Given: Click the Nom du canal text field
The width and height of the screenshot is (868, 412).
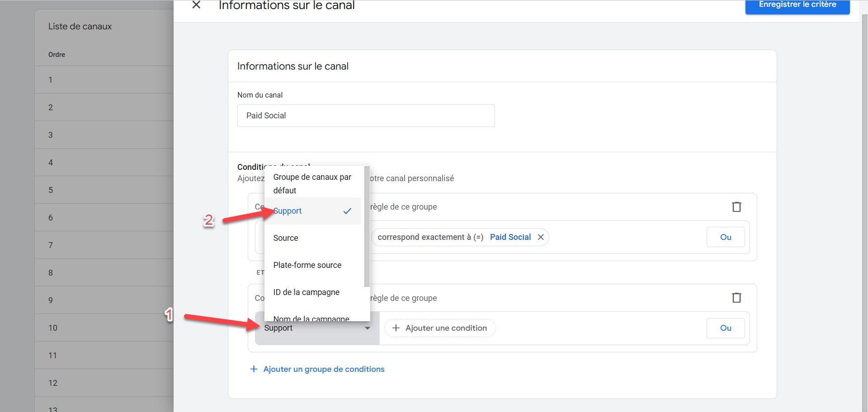Looking at the screenshot, I should [x=366, y=116].
